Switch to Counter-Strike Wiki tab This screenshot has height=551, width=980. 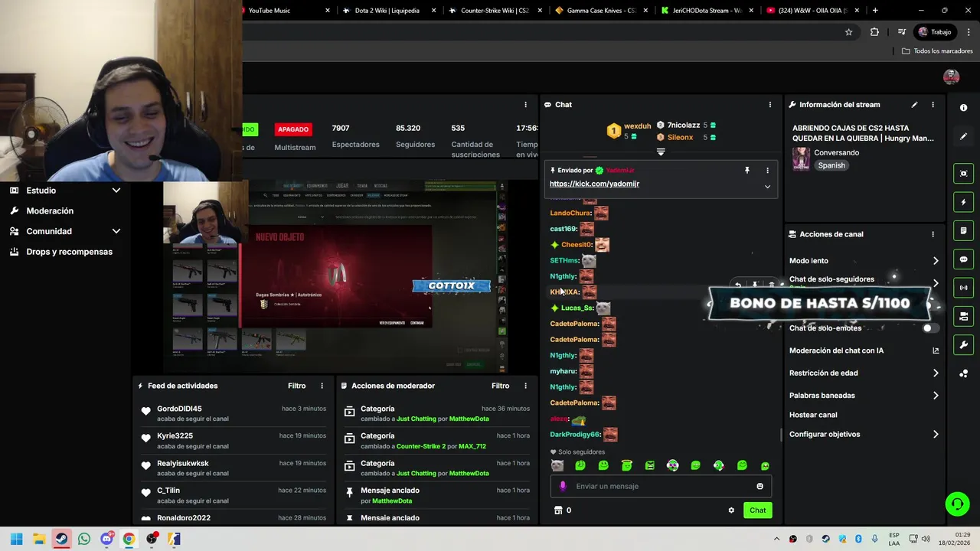tap(495, 11)
